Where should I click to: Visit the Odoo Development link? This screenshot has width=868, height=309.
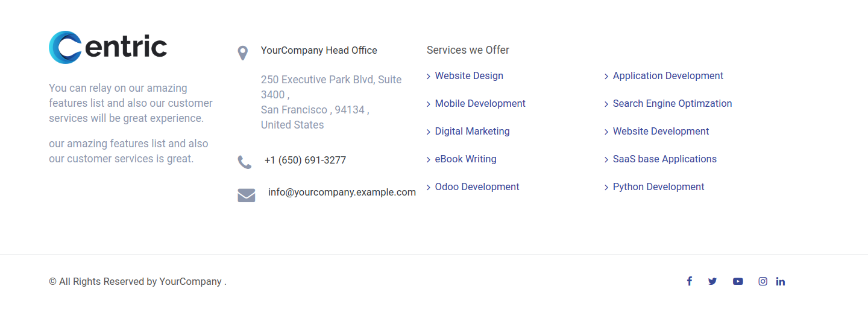click(x=477, y=187)
